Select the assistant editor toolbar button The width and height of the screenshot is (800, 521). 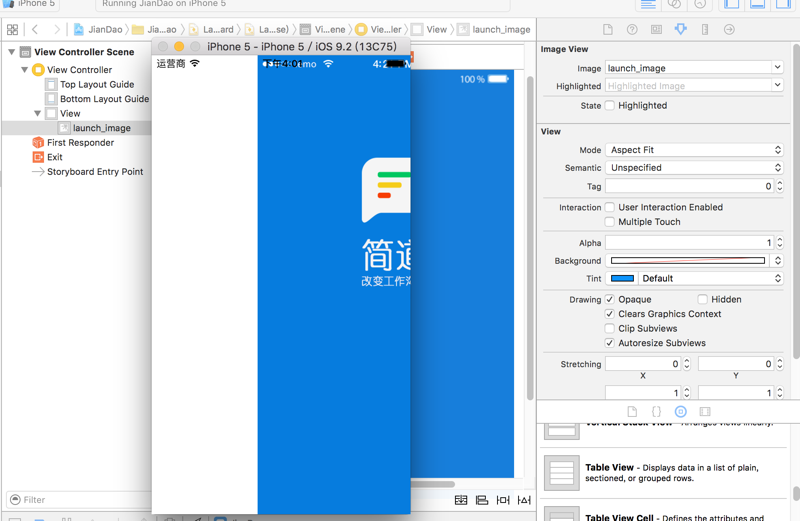pyautogui.click(x=674, y=4)
